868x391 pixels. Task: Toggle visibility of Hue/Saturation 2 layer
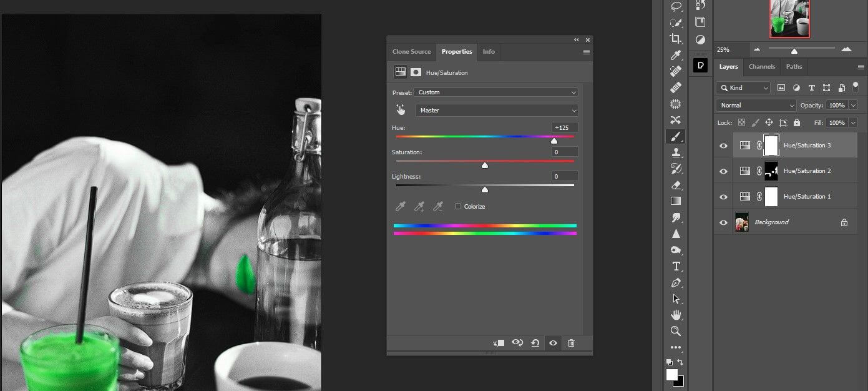pos(723,171)
